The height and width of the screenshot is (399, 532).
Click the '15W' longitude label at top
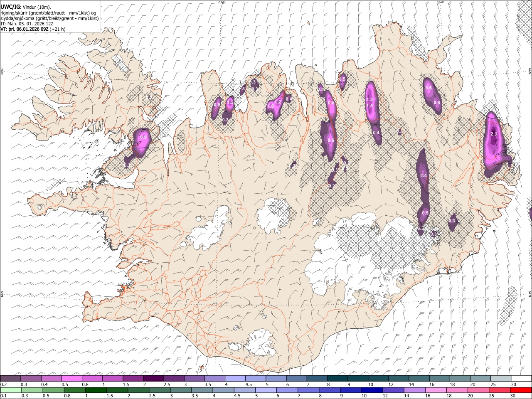[x=440, y=2]
